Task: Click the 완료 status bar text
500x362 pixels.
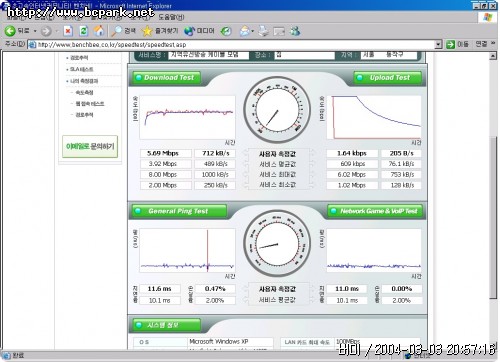Action: pyautogui.click(x=18, y=356)
